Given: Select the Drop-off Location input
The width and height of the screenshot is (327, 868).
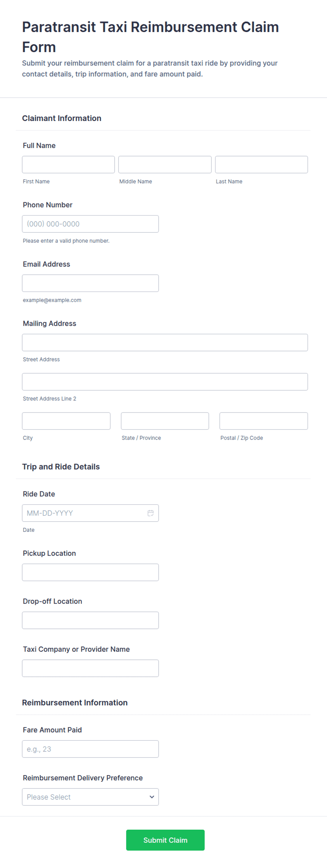Looking at the screenshot, I should point(90,620).
